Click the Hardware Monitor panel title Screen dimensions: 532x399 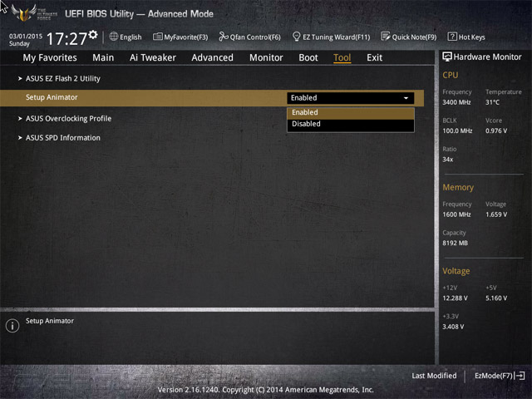[487, 57]
